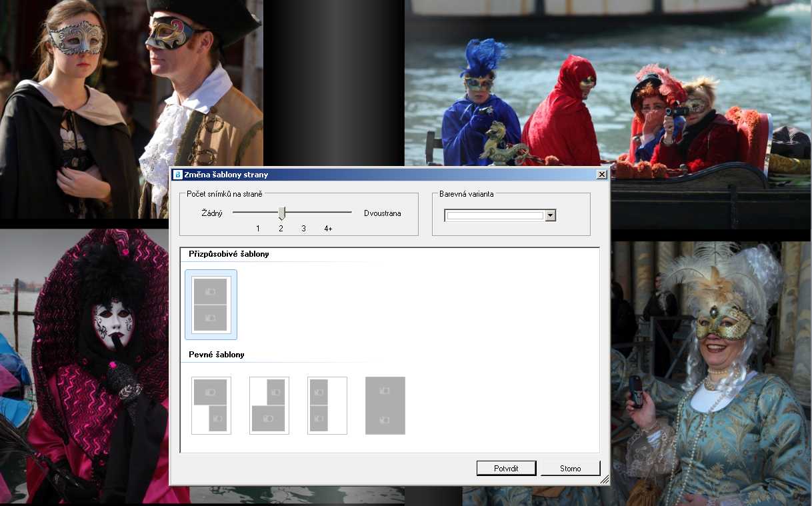Pick the fixed template with photos in left column
The width and height of the screenshot is (812, 506).
327,405
